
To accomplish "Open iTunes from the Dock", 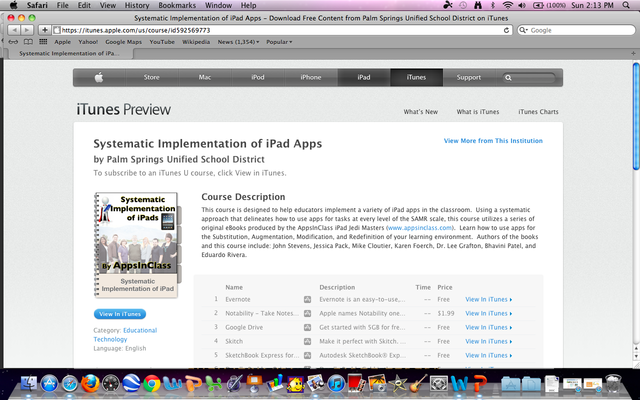I will tap(336, 384).
